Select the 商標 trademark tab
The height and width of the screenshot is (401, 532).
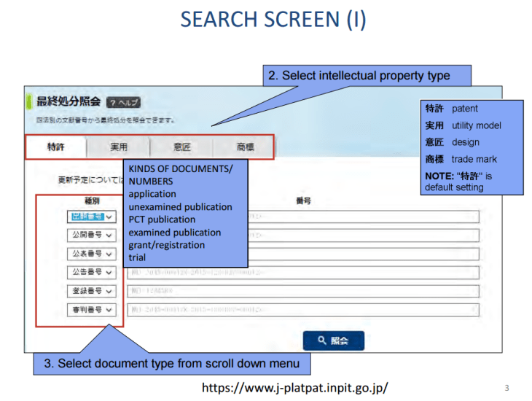click(x=245, y=147)
